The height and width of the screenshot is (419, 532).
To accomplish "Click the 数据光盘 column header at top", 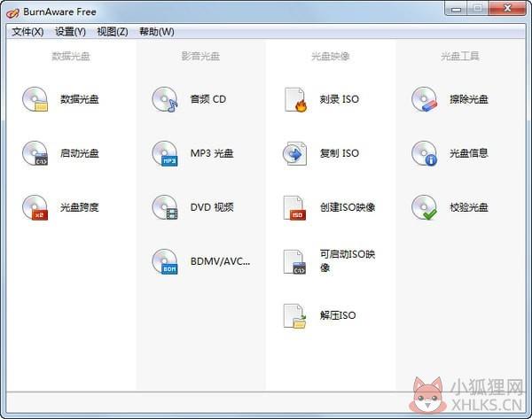I will click(x=71, y=56).
